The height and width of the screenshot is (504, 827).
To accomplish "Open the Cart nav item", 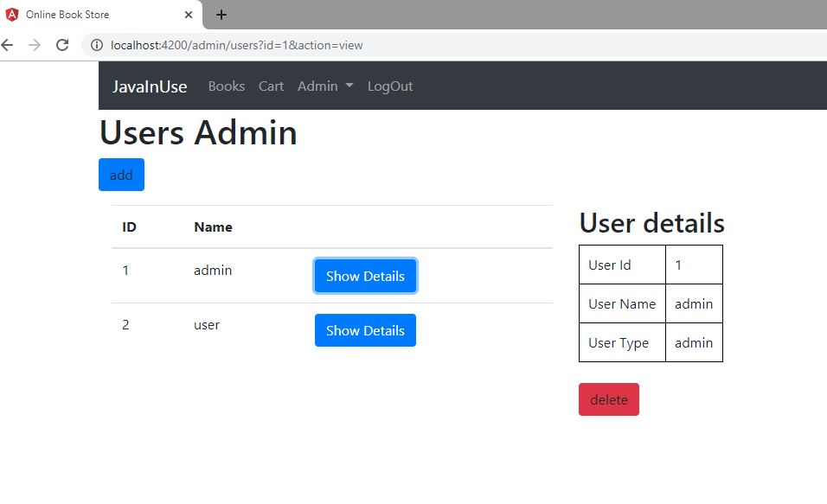I will (271, 86).
